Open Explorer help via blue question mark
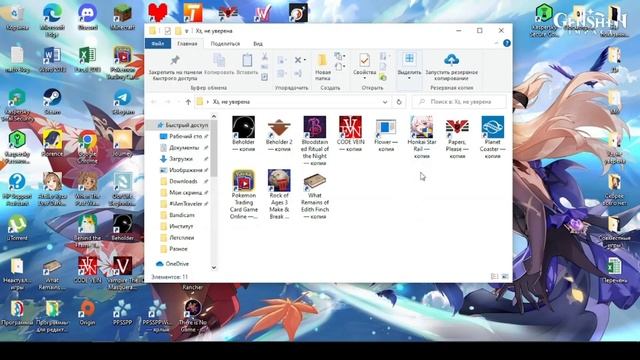 (507, 43)
